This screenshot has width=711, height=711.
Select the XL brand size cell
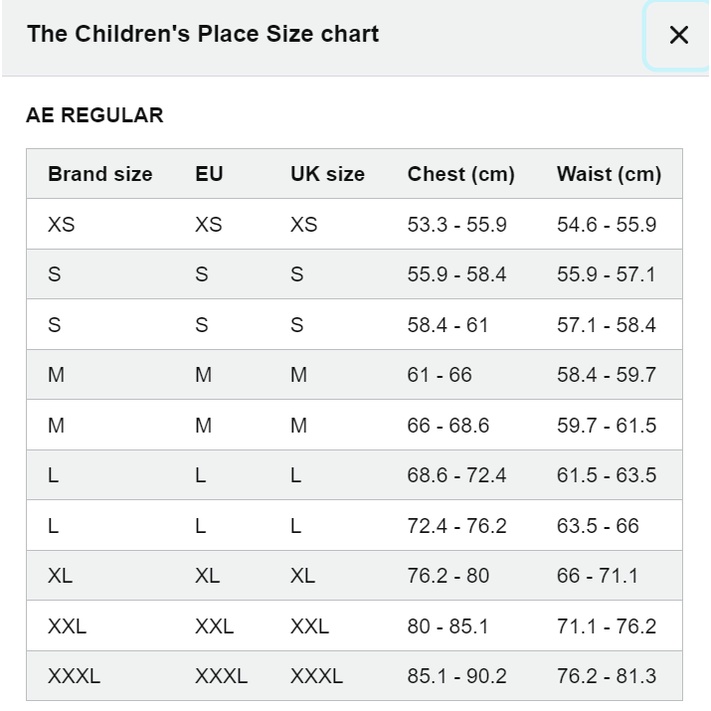[x=60, y=576]
